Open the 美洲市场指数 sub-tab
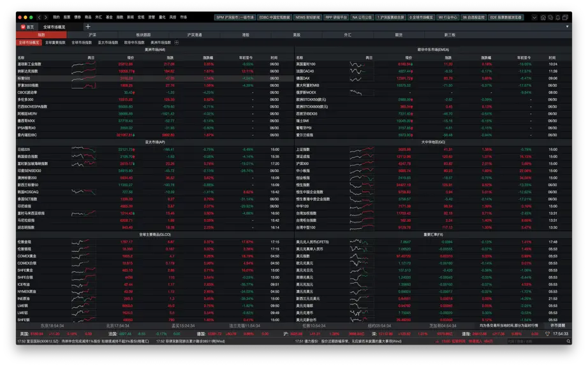 pos(161,43)
